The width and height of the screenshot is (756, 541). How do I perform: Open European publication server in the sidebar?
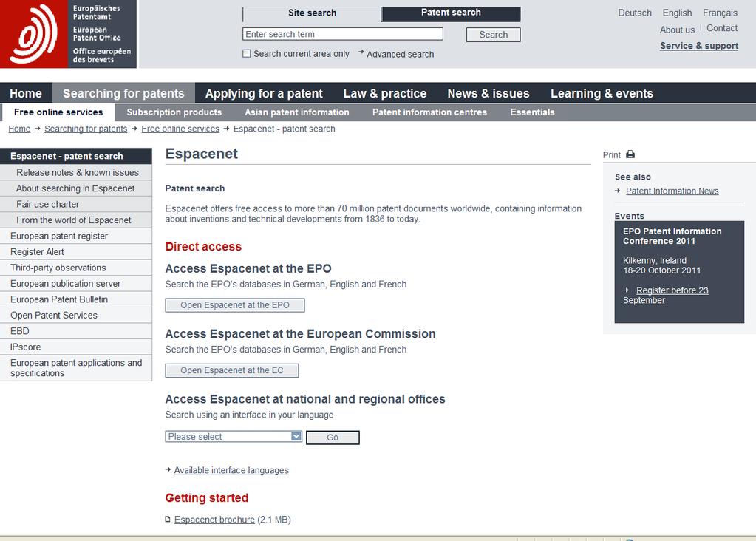click(75, 284)
